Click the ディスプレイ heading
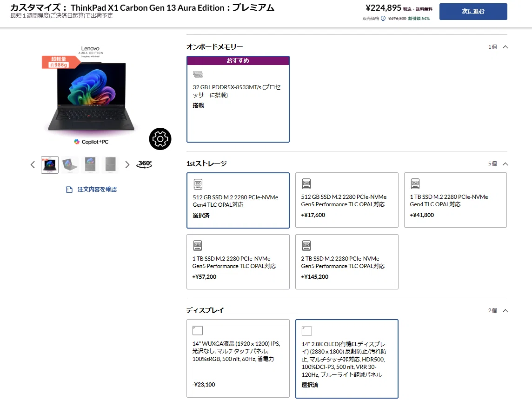The image size is (532, 400). [205, 310]
